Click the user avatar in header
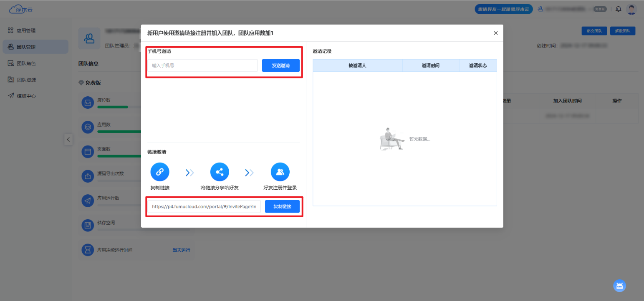Viewport: 644px width, 301px height. (x=631, y=9)
